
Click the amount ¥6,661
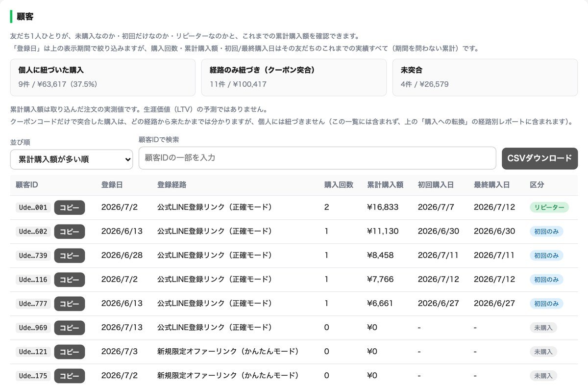pyautogui.click(x=380, y=304)
